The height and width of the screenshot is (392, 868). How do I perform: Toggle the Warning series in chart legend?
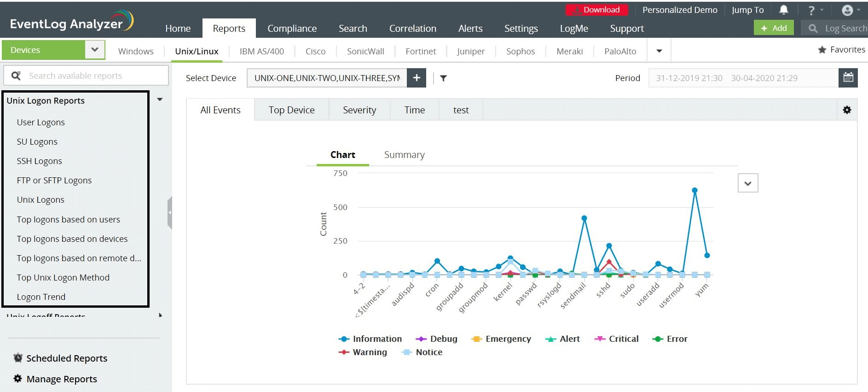(x=370, y=352)
